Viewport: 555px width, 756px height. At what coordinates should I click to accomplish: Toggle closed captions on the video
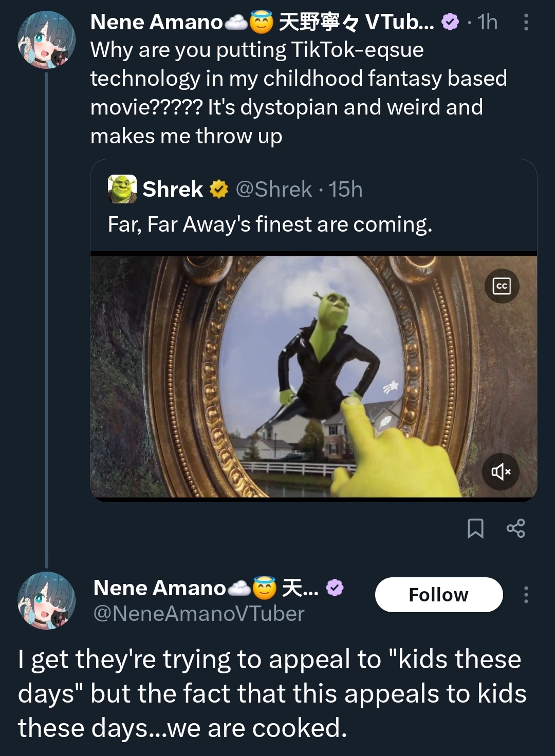(502, 286)
